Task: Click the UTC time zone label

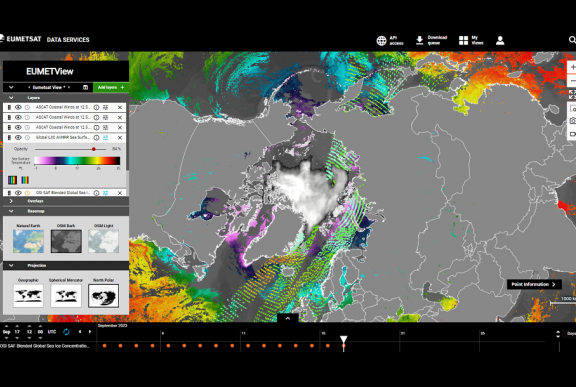Action: pyautogui.click(x=52, y=332)
